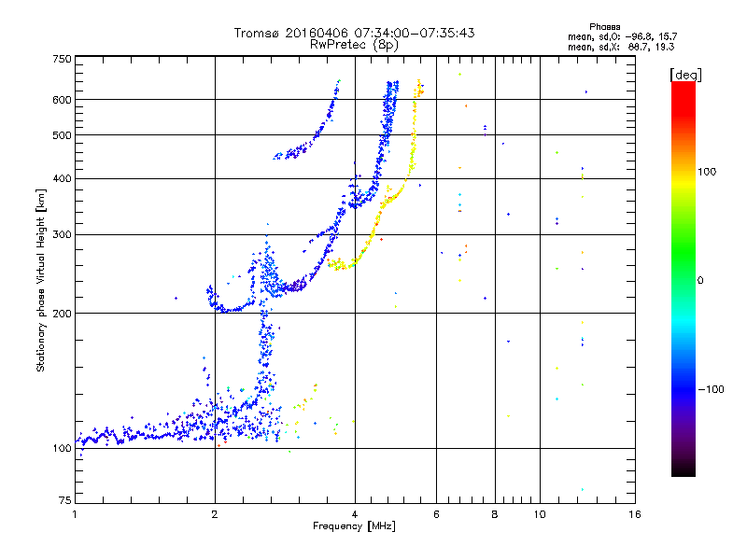This screenshot has width=747, height=560.
Task: Click the y-axis tick label '300'
Action: click(x=62, y=235)
